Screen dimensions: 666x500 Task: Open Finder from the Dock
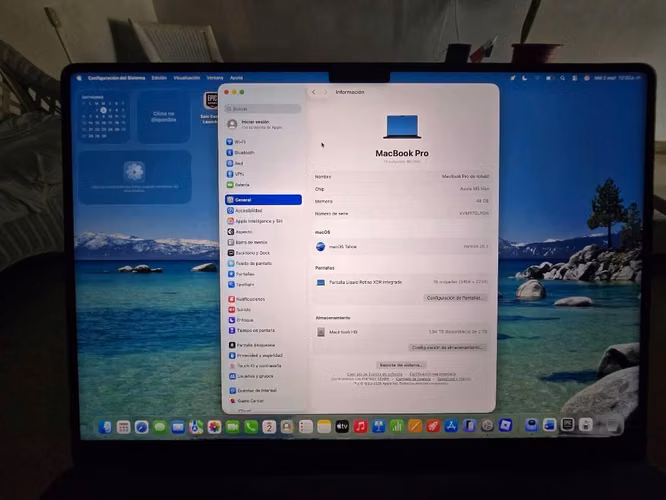tap(105, 427)
